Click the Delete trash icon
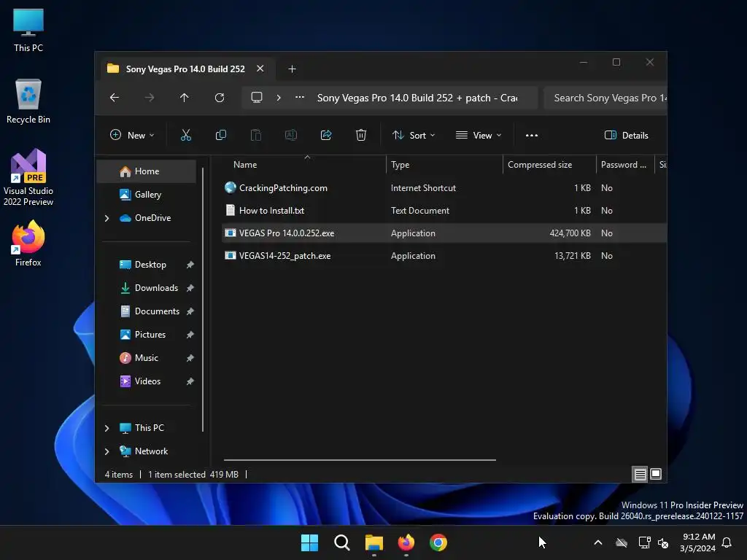This screenshot has width=747, height=560. pos(361,135)
